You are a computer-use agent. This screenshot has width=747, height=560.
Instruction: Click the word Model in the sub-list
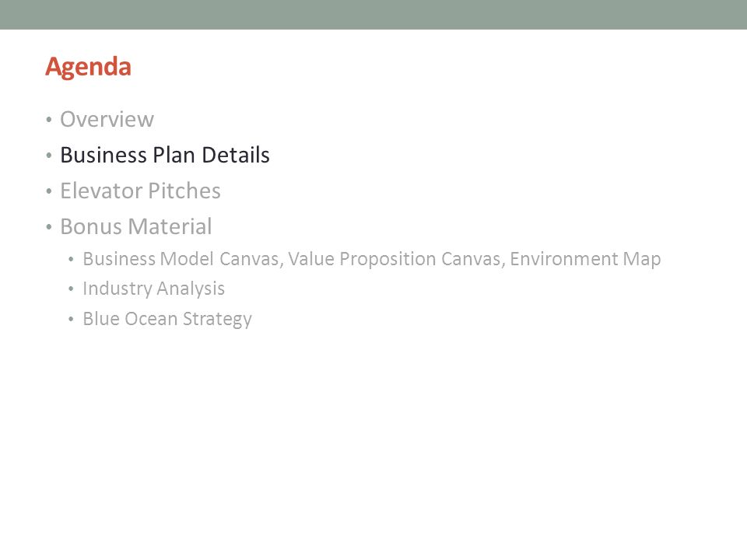point(187,259)
